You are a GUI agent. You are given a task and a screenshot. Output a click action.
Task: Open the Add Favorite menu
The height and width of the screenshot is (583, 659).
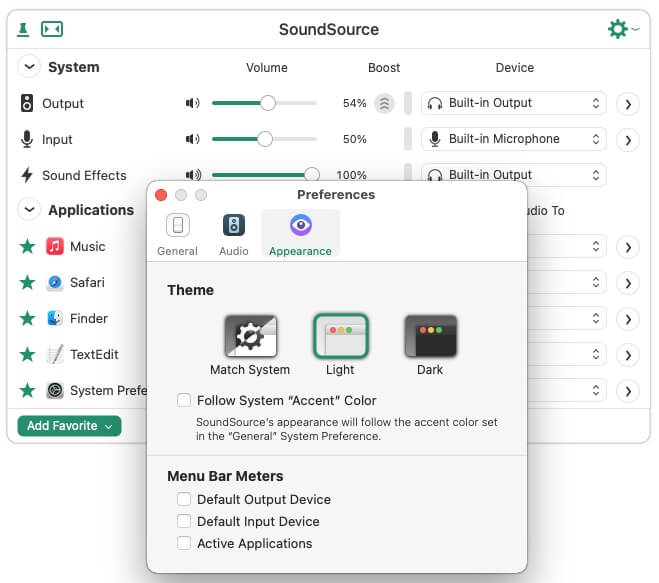(x=69, y=426)
